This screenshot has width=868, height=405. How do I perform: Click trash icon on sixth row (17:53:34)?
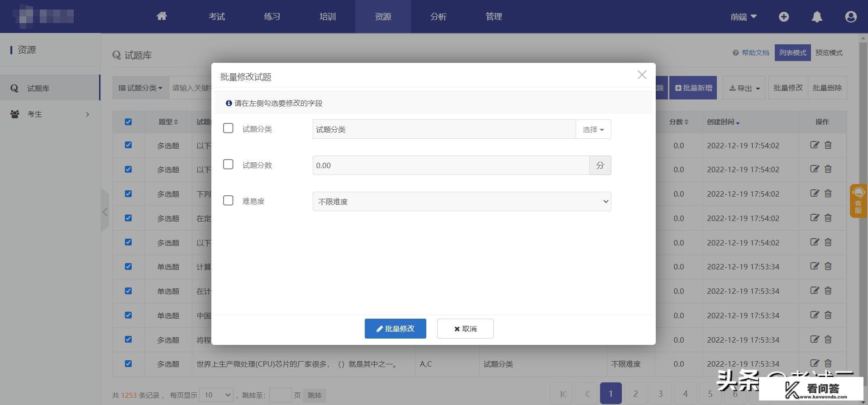(x=828, y=266)
